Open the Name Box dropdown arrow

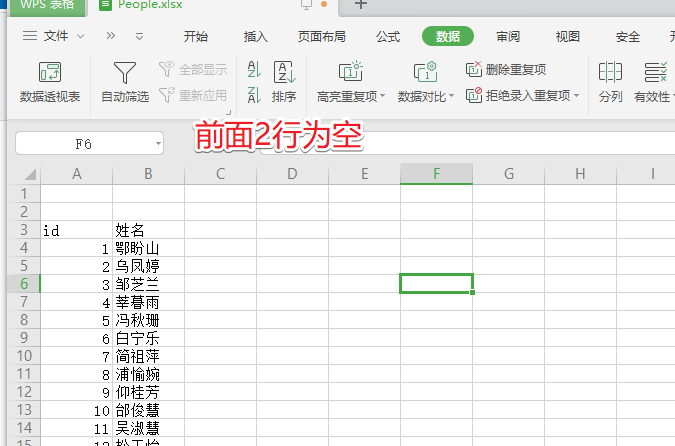pos(158,144)
